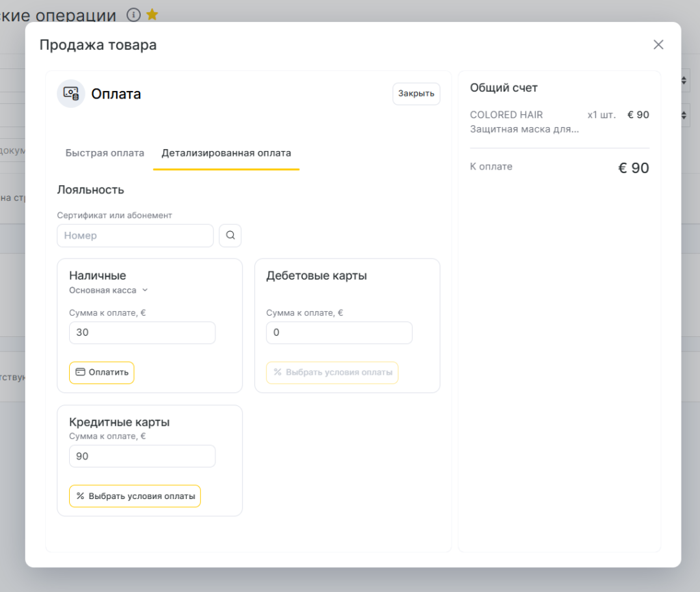Expand the Основная касса dropdown
The image size is (700, 592).
coord(108,290)
